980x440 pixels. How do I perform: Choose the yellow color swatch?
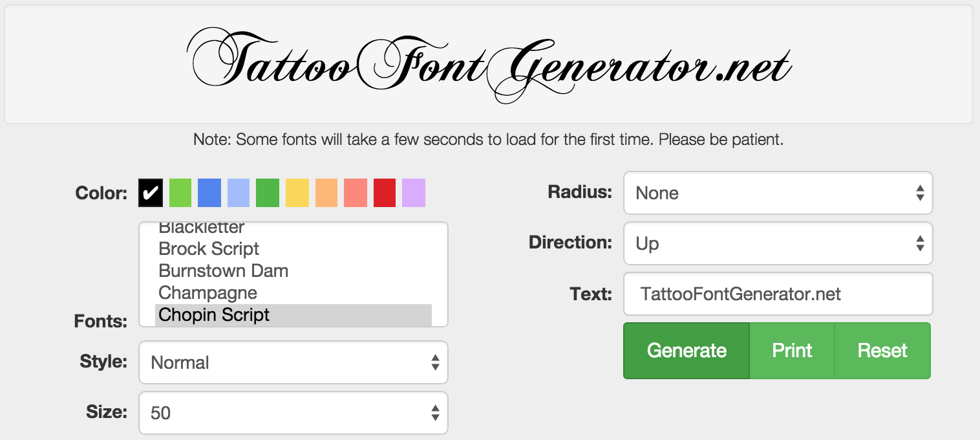[297, 193]
